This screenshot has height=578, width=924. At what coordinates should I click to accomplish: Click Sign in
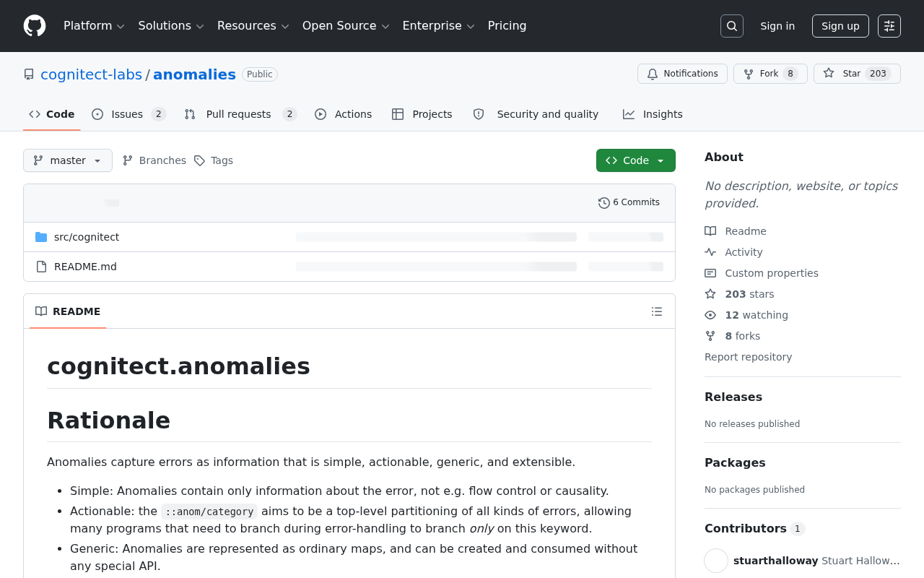tap(777, 26)
